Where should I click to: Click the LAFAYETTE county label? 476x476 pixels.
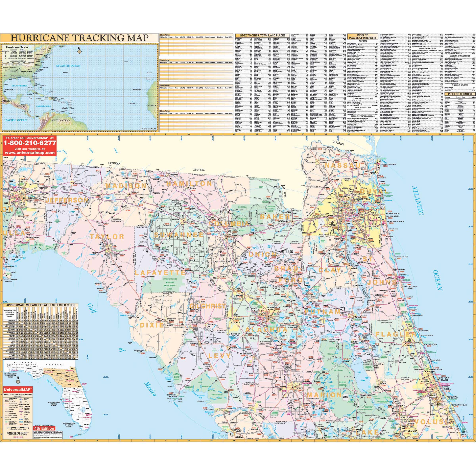(x=160, y=273)
